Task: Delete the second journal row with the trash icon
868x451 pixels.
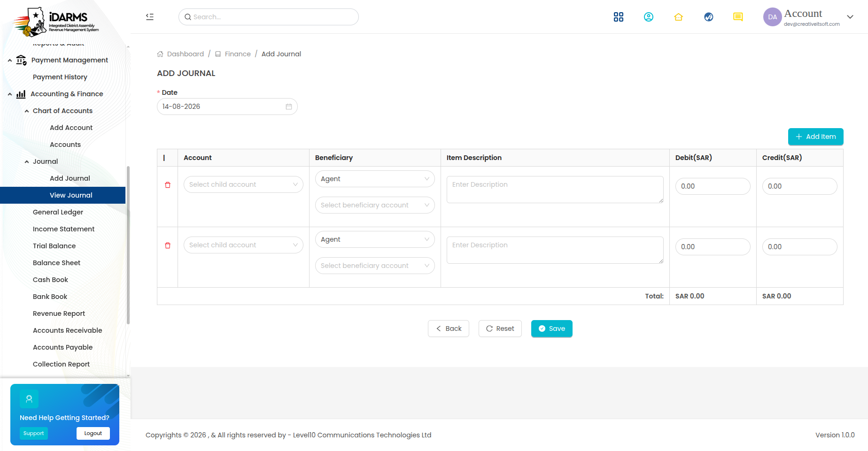Action: pos(168,245)
